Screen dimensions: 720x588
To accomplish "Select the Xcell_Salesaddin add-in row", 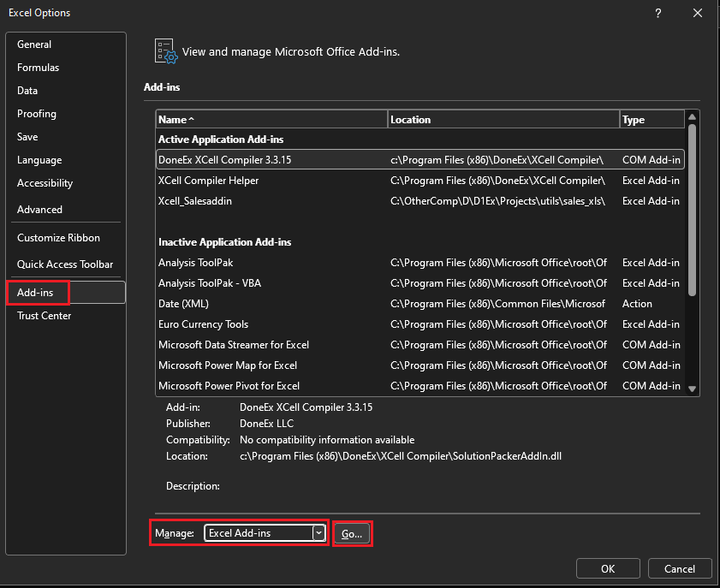I will [420, 201].
